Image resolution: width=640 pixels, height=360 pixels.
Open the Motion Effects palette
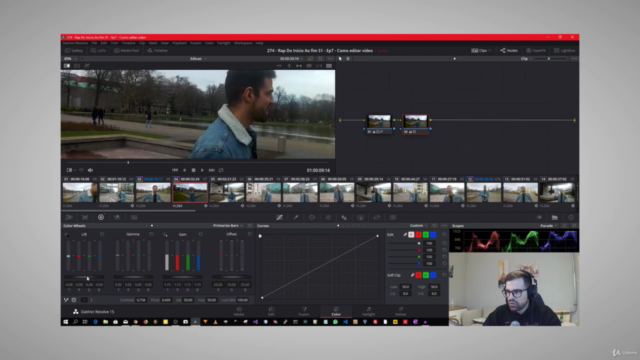(x=134, y=218)
